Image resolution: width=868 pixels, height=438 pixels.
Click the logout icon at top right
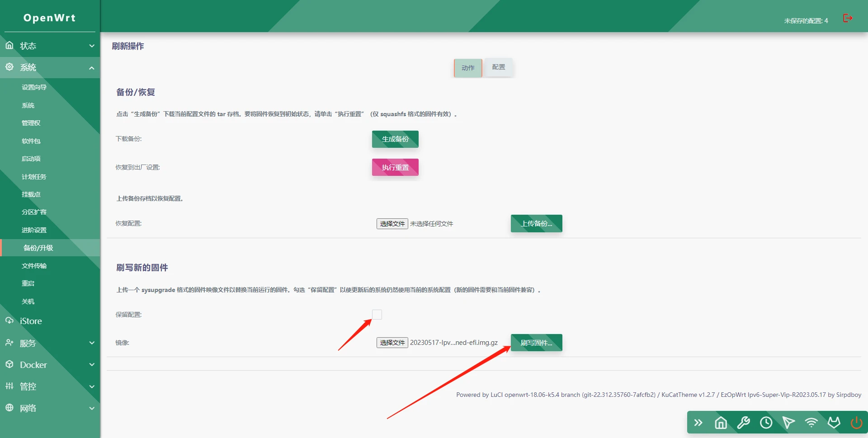click(x=848, y=18)
